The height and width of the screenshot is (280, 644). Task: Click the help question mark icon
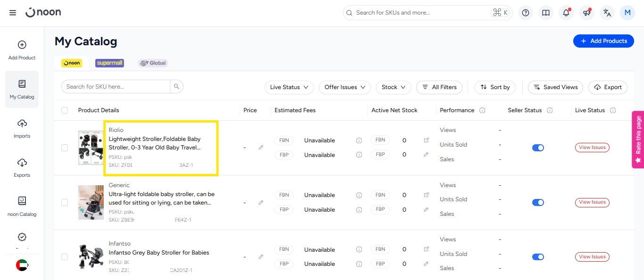(526, 13)
